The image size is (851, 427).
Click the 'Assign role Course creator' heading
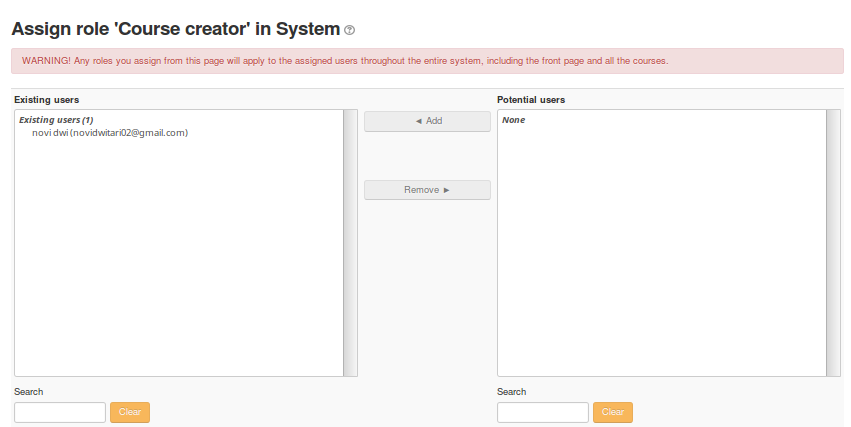[175, 29]
